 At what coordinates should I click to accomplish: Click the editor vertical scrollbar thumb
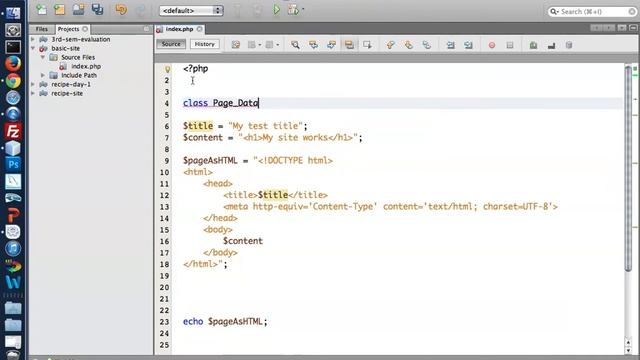tap(629, 168)
